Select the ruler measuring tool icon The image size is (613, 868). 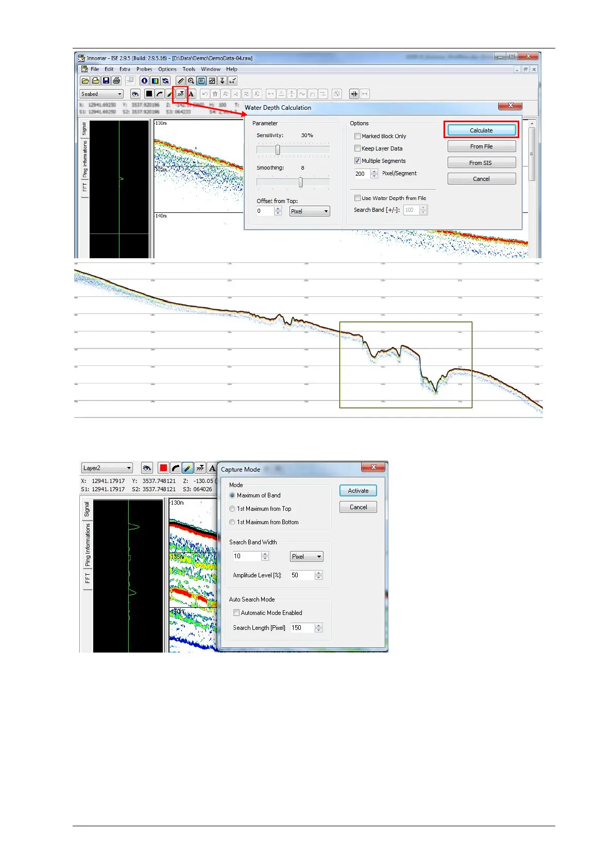pyautogui.click(x=180, y=81)
